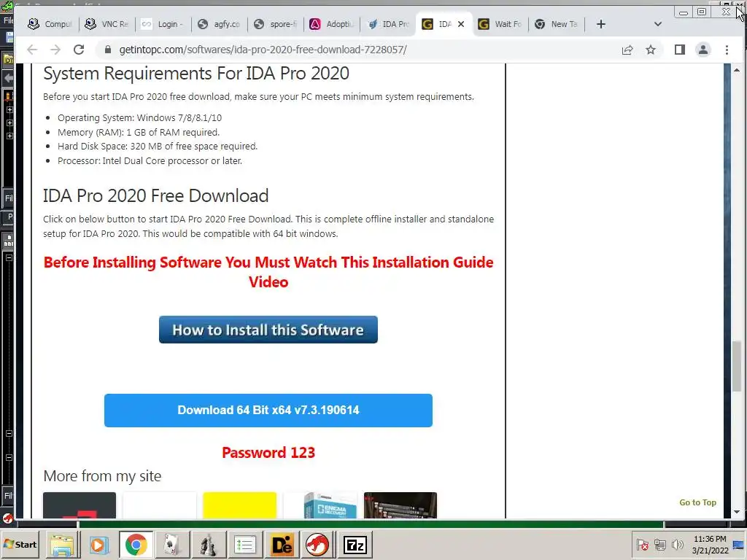The height and width of the screenshot is (560, 747).
Task: Open the De application taskbar icon
Action: [x=281, y=545]
